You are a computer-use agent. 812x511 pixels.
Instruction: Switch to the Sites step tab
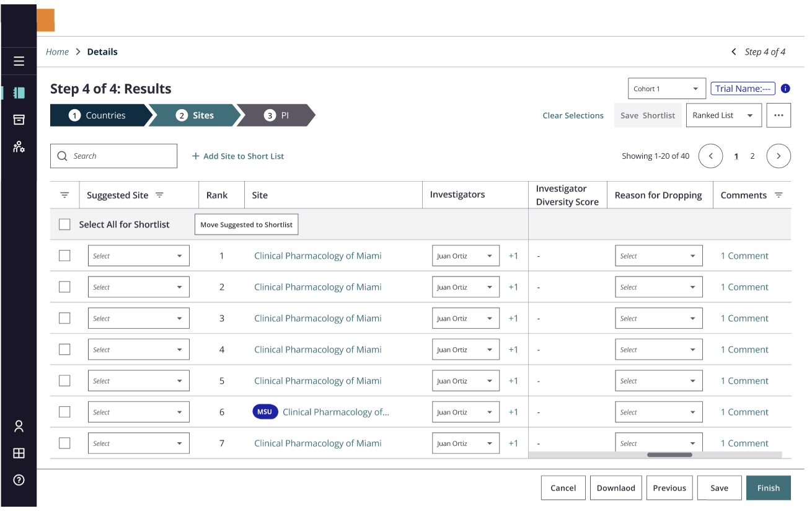[x=196, y=115]
